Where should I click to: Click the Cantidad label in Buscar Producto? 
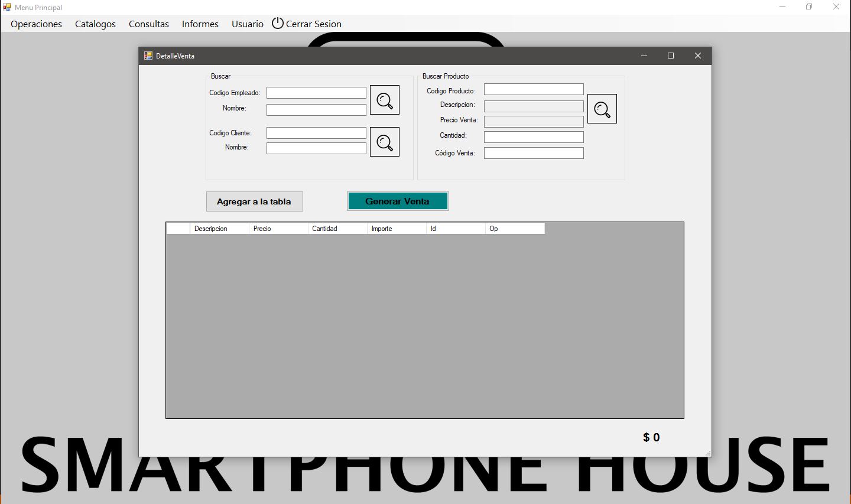453,135
